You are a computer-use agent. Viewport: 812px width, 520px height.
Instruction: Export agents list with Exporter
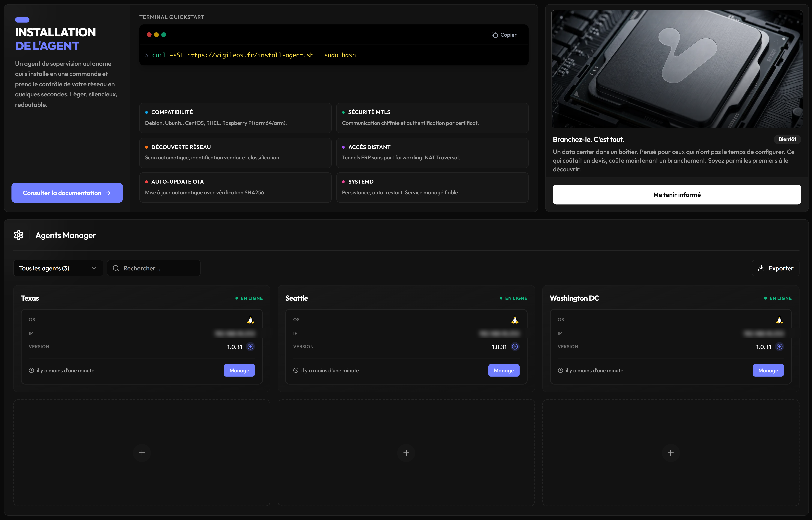click(x=775, y=268)
